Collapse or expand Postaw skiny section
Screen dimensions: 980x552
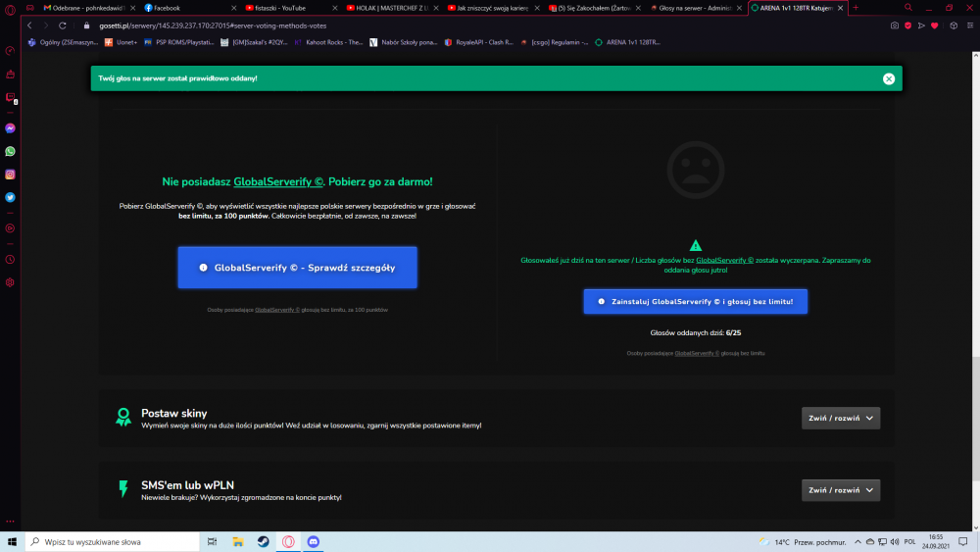tap(841, 419)
